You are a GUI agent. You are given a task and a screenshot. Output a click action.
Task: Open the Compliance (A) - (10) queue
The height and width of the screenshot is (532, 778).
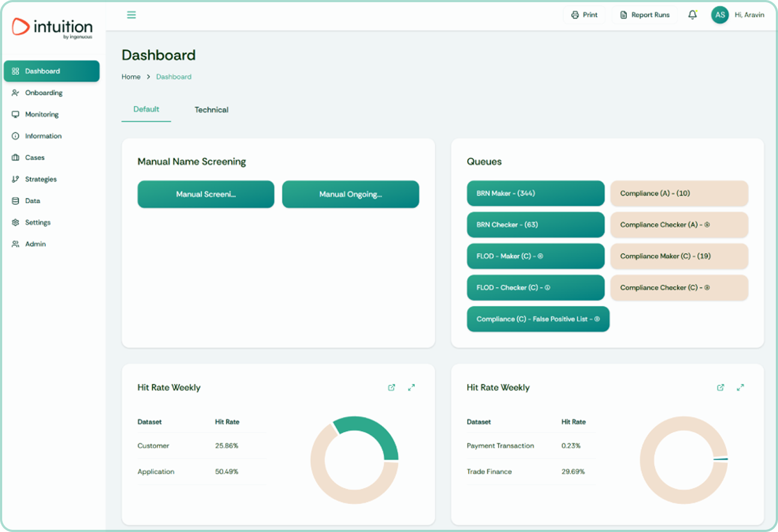[x=679, y=194]
